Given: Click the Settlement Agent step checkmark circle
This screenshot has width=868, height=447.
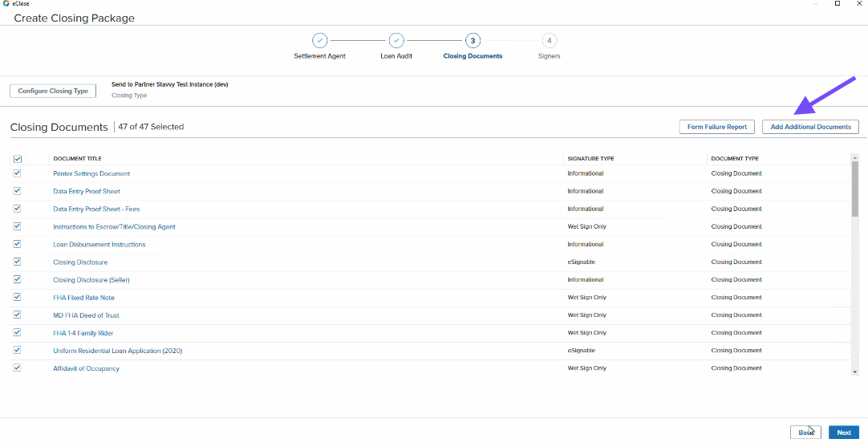Looking at the screenshot, I should point(320,41).
